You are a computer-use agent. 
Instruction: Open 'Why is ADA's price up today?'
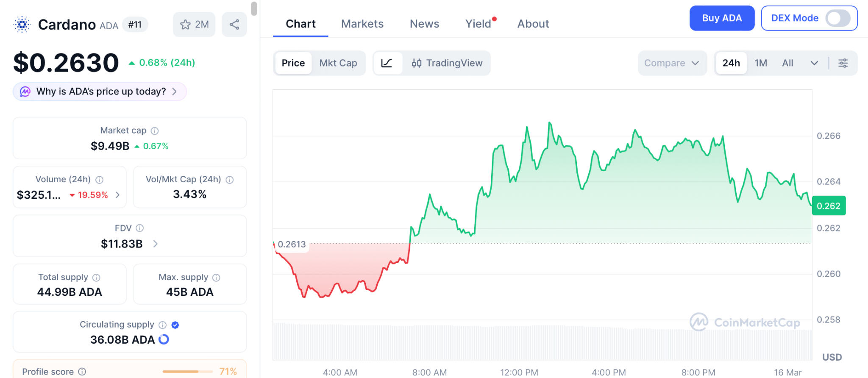[x=100, y=92]
